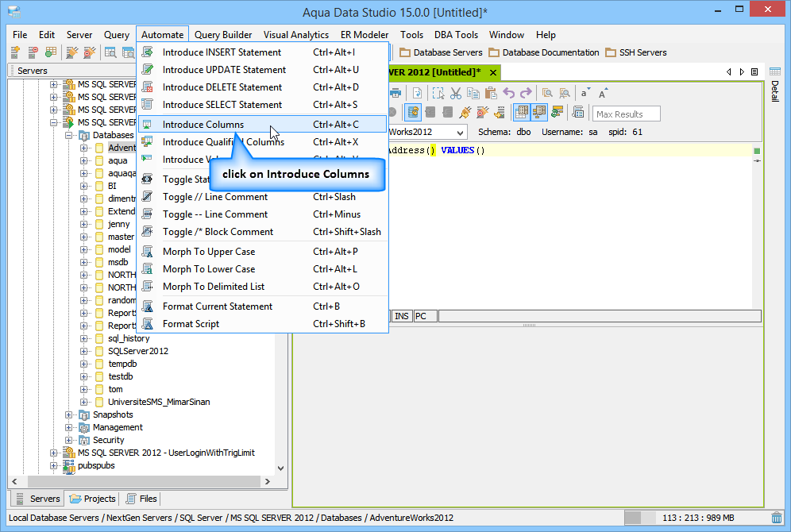Click the Print icon in editor toolbar
Image resolution: width=791 pixels, height=532 pixels.
pos(396,93)
